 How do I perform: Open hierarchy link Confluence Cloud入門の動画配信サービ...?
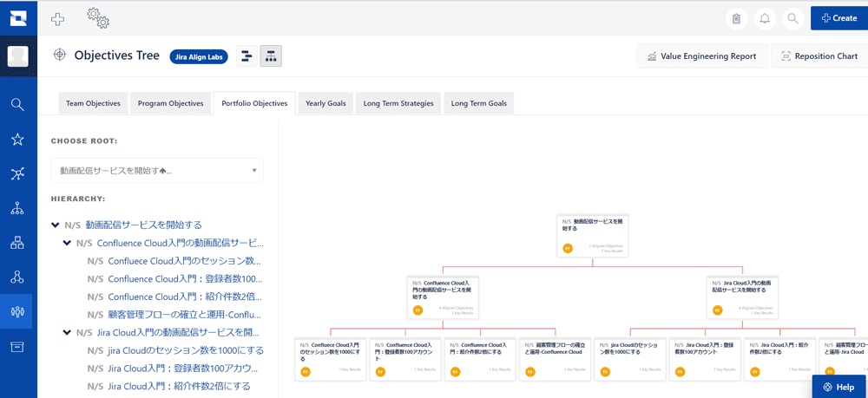[x=180, y=243]
